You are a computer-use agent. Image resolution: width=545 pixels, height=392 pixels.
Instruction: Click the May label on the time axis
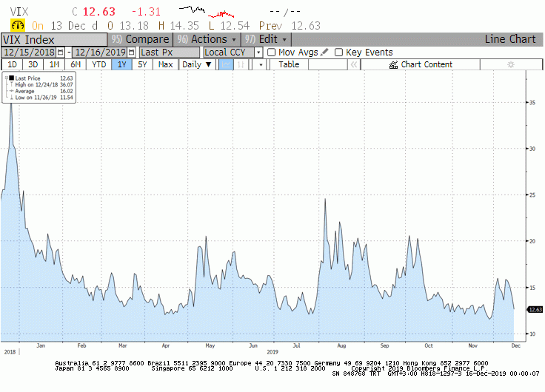[x=210, y=345]
